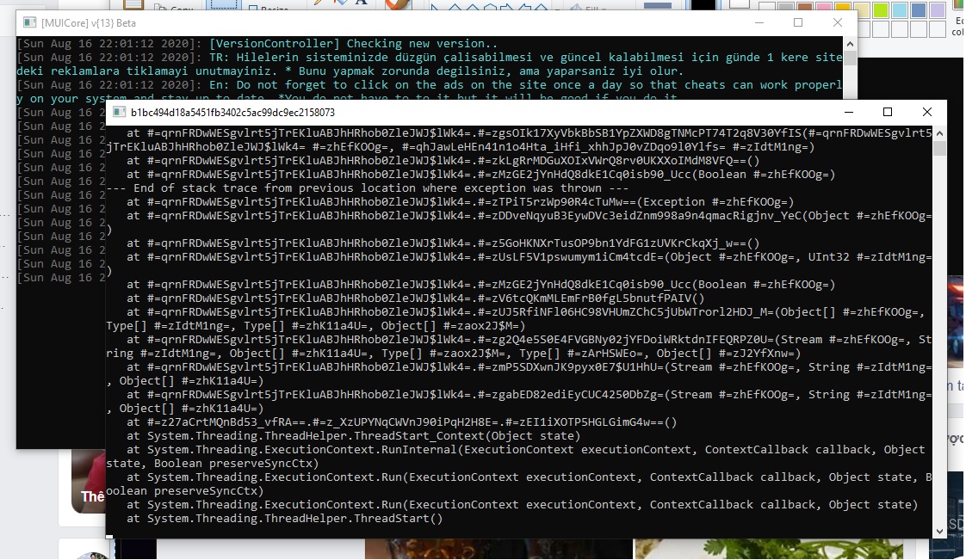
Task: Click the "ExecutionContext.RunInternal" stack trace line
Action: pyautogui.click(x=516, y=456)
